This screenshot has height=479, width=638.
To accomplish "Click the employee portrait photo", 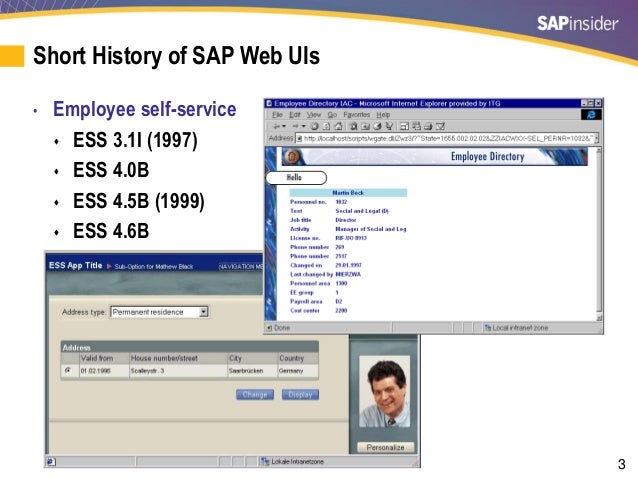I will pyautogui.click(x=385, y=392).
